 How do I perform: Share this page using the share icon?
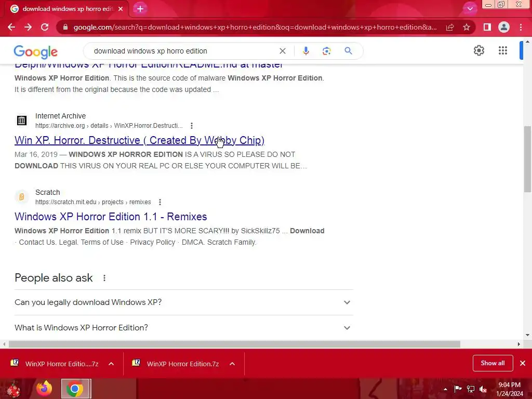pyautogui.click(x=450, y=27)
